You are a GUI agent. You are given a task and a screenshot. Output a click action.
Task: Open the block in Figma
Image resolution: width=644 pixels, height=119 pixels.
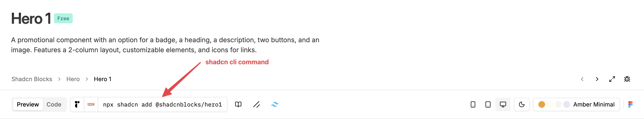[x=630, y=104]
